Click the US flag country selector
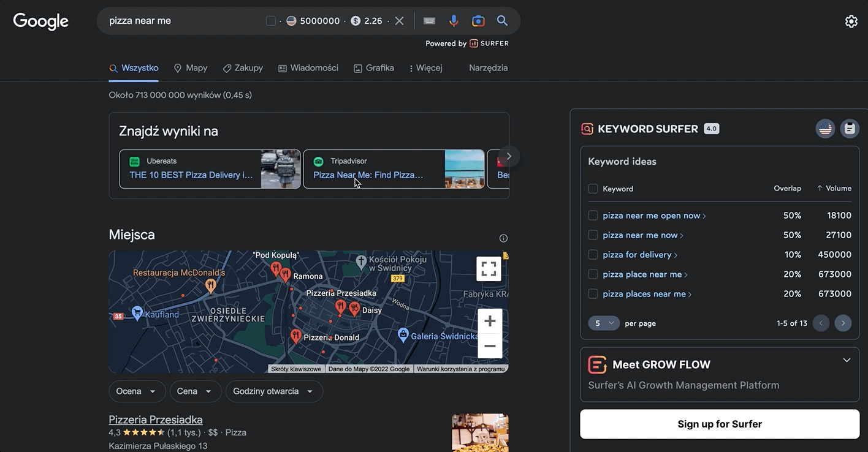 click(825, 129)
